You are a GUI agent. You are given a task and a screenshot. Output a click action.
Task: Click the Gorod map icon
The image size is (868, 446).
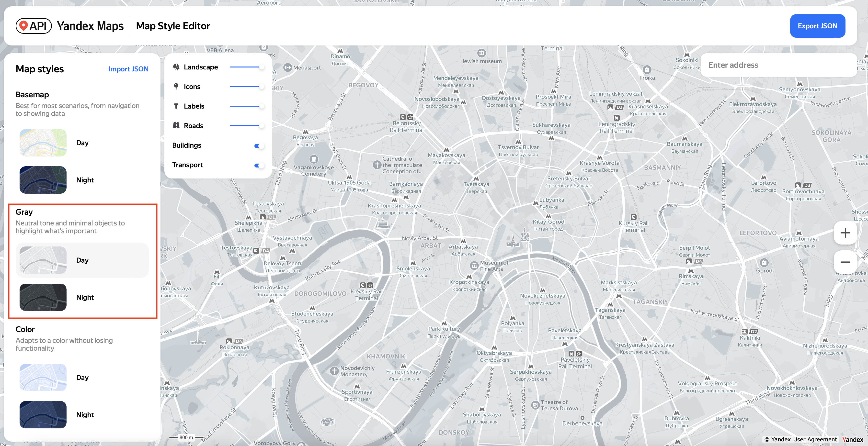pos(764,262)
